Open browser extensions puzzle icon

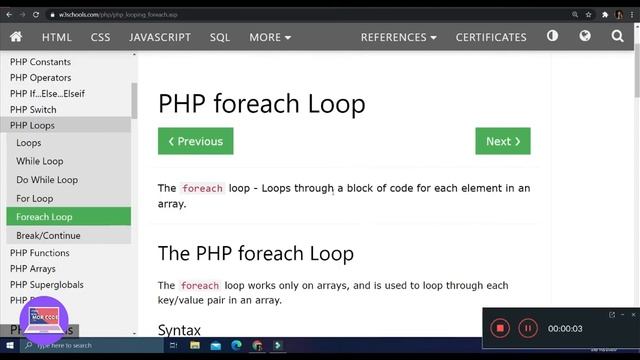605,15
